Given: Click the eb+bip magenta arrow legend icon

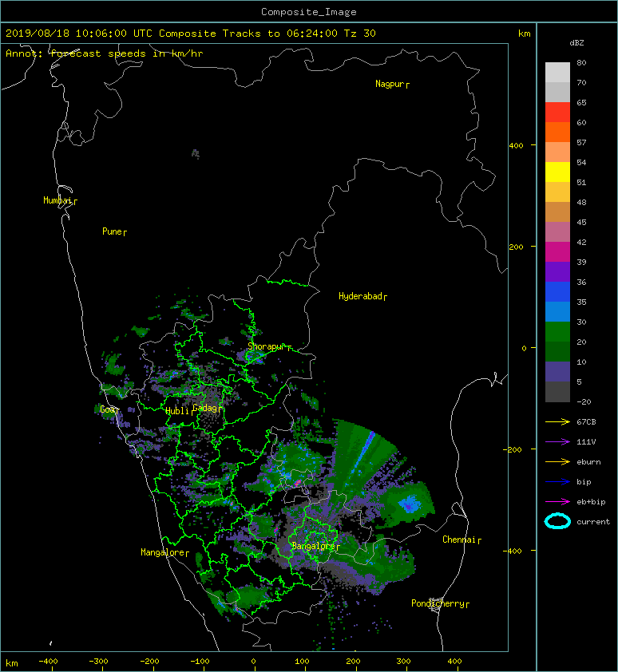Looking at the screenshot, I should (557, 502).
